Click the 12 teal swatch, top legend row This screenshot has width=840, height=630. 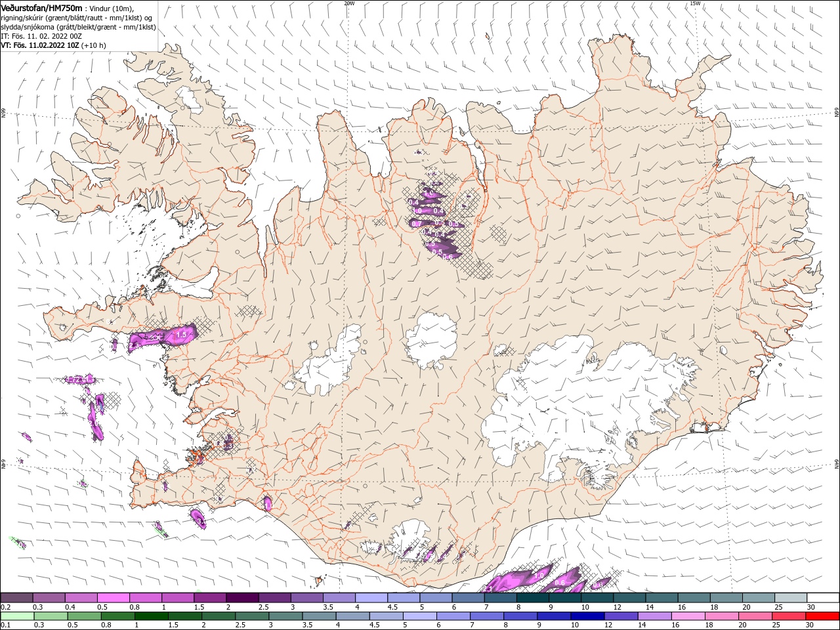pyautogui.click(x=629, y=598)
